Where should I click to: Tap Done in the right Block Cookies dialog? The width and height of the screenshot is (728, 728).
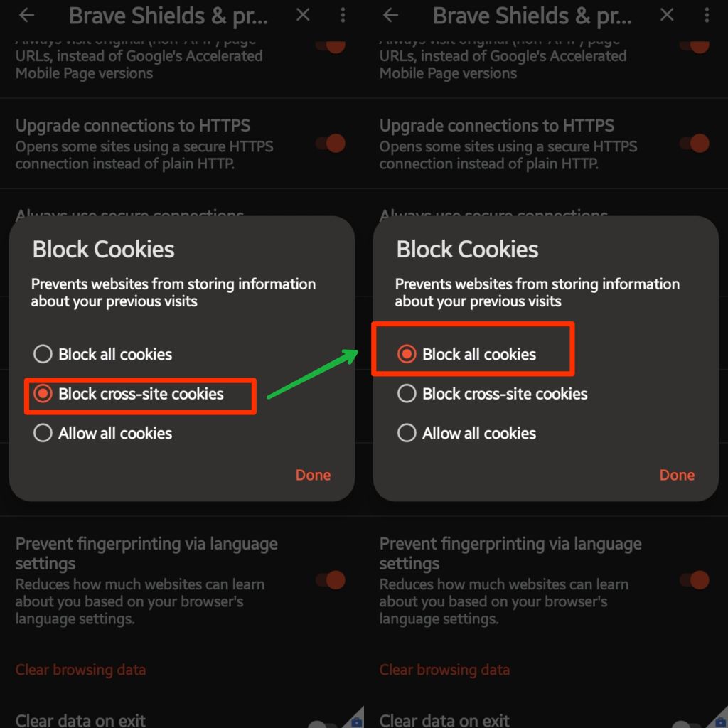click(677, 475)
